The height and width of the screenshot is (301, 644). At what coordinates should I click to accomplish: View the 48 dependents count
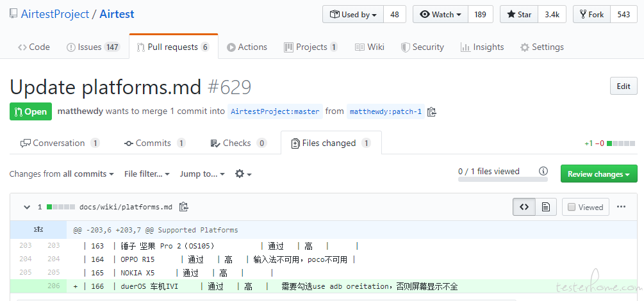tap(395, 14)
